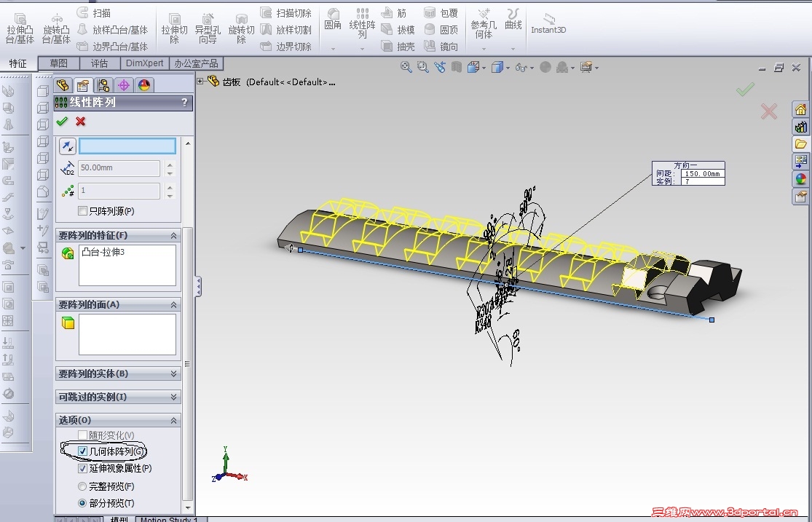Open 线性阵列 pattern dropdown arrow
Image resolution: width=812 pixels, height=522 pixels.
click(x=362, y=49)
